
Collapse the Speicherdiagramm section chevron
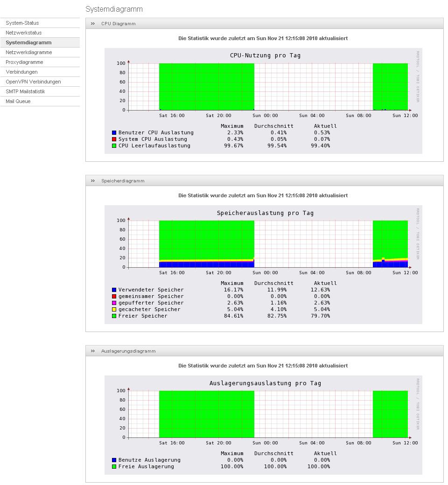pyautogui.click(x=93, y=180)
